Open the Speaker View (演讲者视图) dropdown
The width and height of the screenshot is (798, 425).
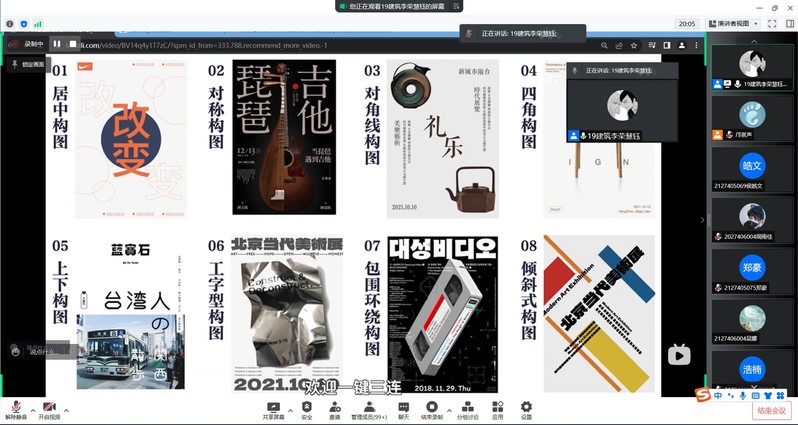coord(742,22)
